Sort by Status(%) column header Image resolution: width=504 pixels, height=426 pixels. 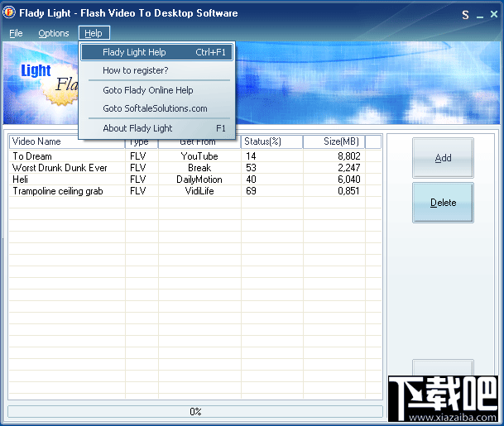click(x=271, y=141)
